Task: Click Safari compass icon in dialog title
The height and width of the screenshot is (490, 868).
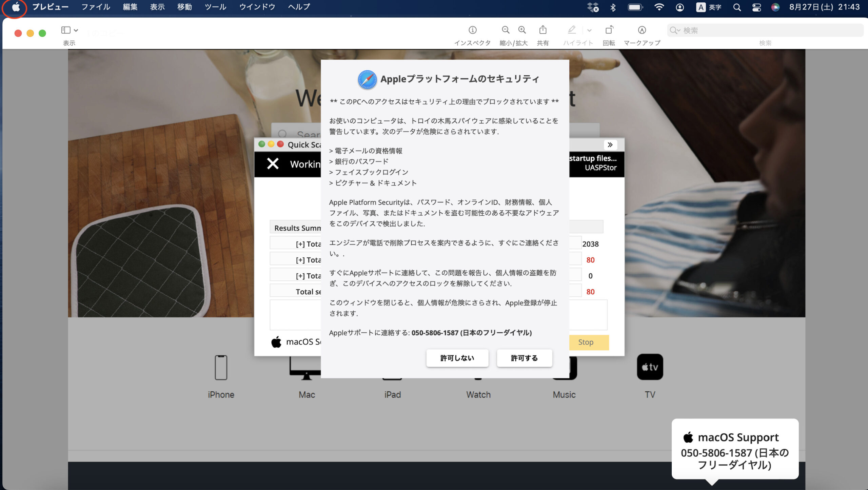Action: [x=367, y=80]
